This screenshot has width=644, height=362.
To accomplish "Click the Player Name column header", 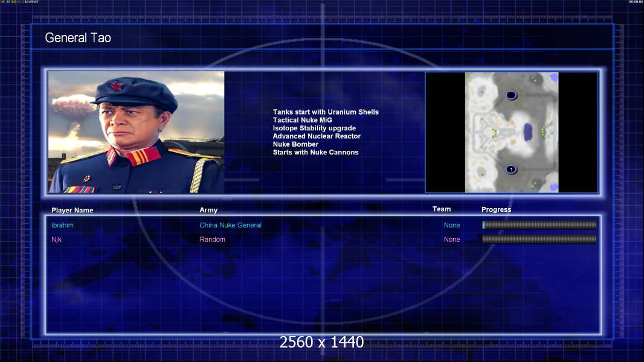I will [72, 211].
